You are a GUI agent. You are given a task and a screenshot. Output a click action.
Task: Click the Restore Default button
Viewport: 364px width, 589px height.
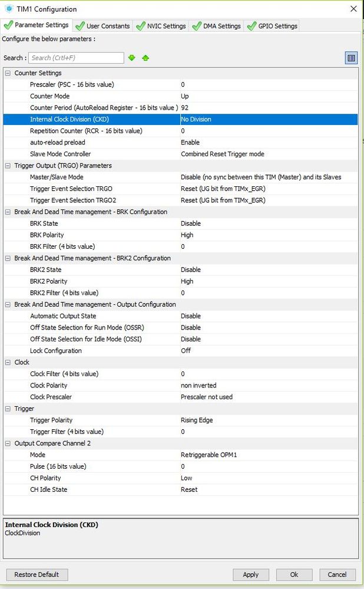coord(37,574)
